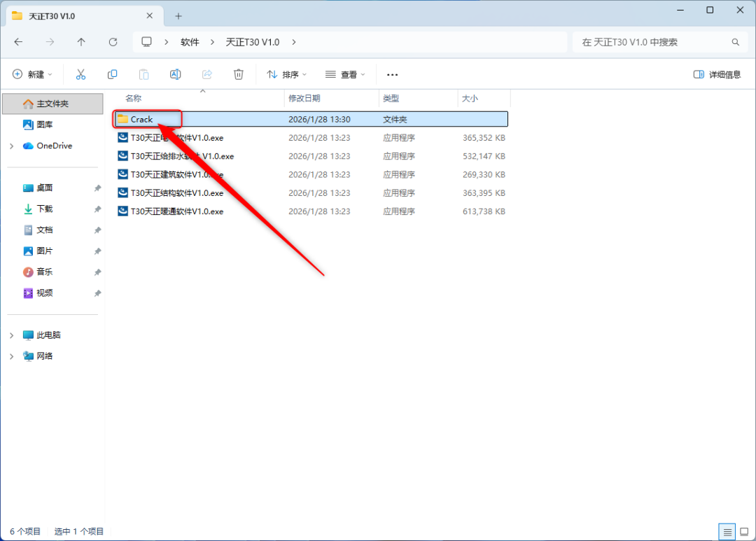Unpin 下载 using its pin icon
Viewport: 756px width, 541px height.
97,209
